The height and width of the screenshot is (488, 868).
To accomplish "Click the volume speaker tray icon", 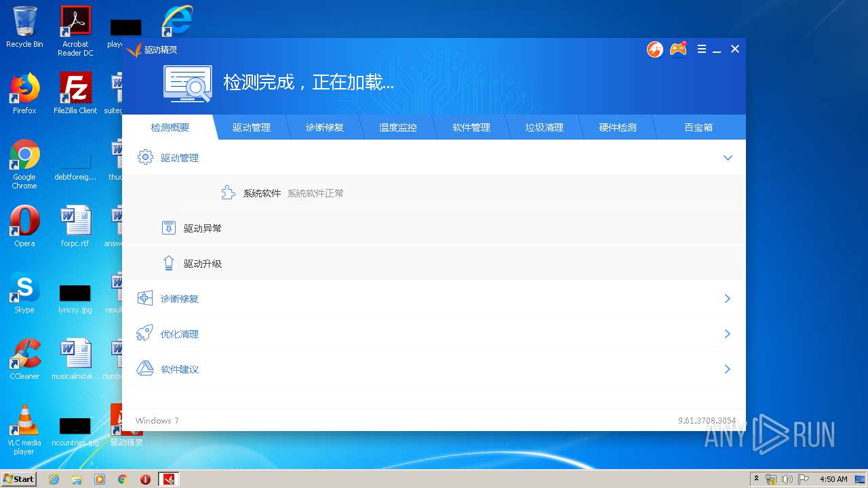I will click(x=787, y=479).
